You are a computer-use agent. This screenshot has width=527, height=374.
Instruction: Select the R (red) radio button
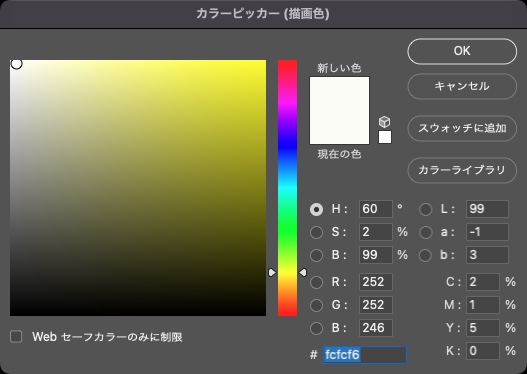pyautogui.click(x=316, y=282)
